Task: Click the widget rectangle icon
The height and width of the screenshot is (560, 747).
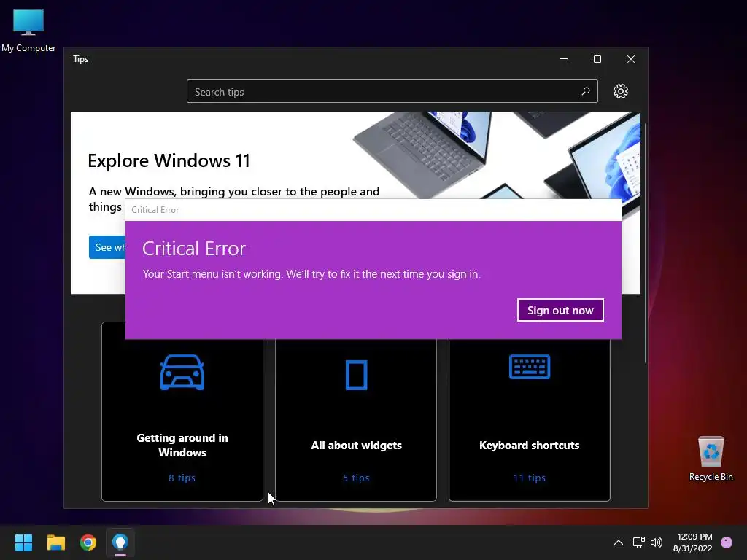Action: pos(356,376)
